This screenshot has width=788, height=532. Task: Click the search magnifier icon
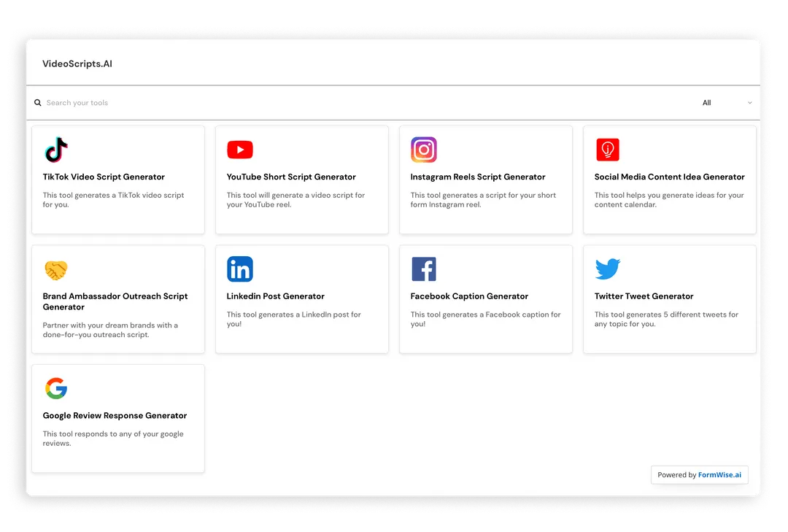(38, 103)
